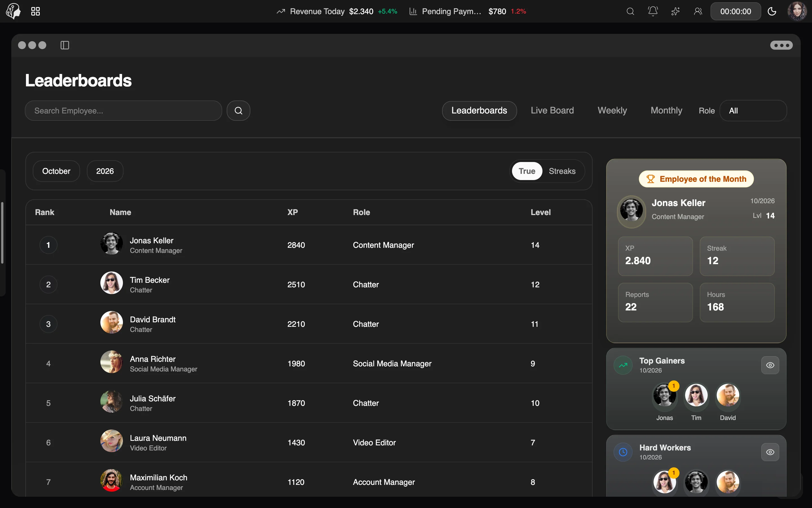Viewport: 812px width, 508px height.
Task: Click the Top Gainers trending arrow icon
Action: (x=623, y=365)
